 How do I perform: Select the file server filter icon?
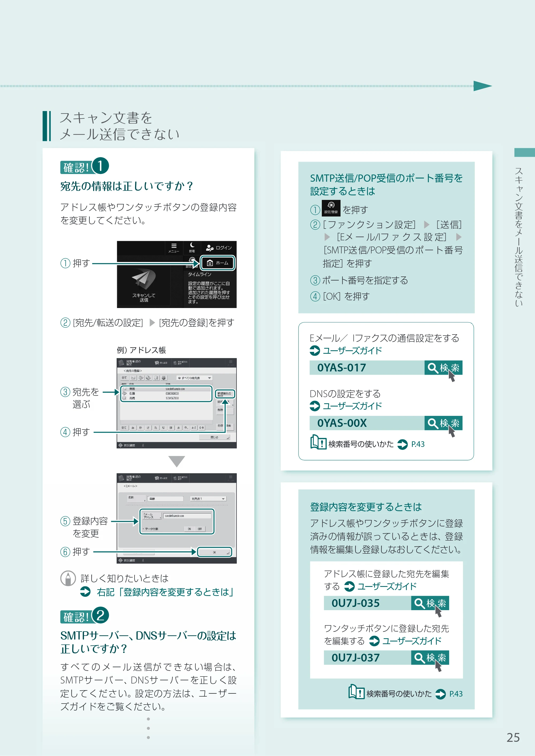pos(156,378)
